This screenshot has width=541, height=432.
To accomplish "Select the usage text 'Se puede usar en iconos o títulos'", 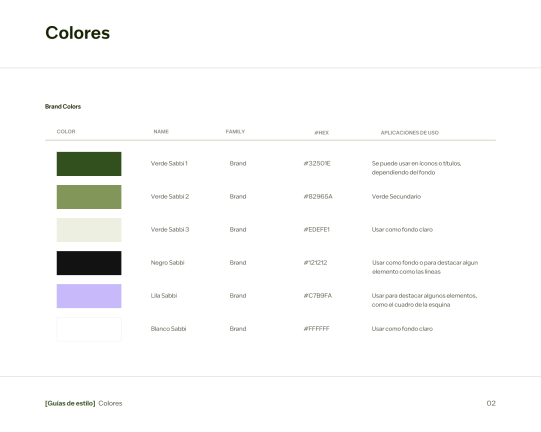I will pyautogui.click(x=416, y=164).
